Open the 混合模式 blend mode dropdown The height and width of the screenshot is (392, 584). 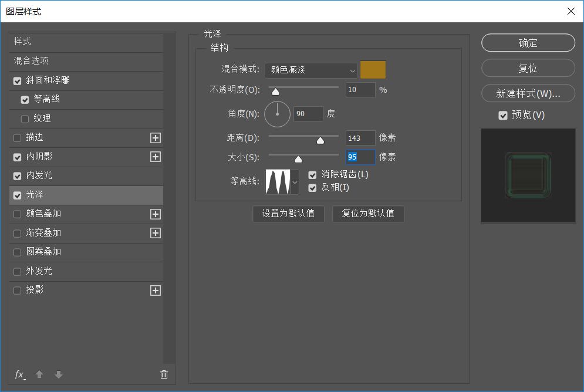(x=311, y=70)
